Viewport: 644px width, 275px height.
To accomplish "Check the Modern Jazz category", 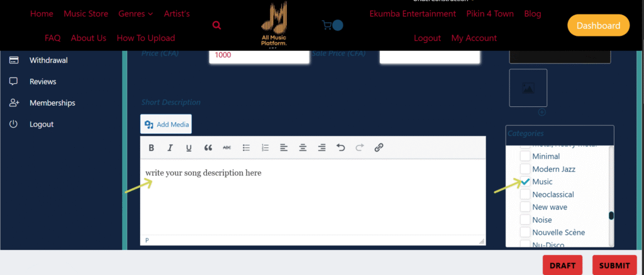I will [x=525, y=169].
